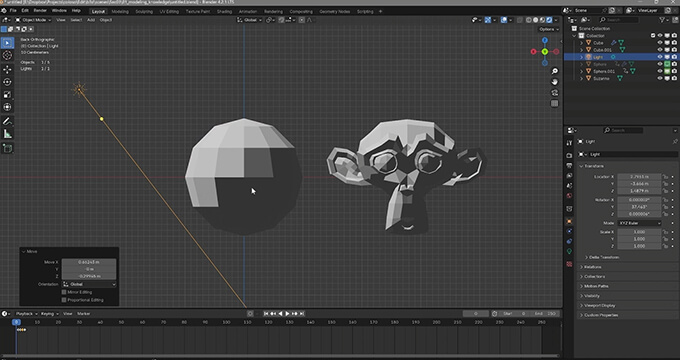Click the play animation button
The height and width of the screenshot is (360, 680).
pyautogui.click(x=287, y=314)
